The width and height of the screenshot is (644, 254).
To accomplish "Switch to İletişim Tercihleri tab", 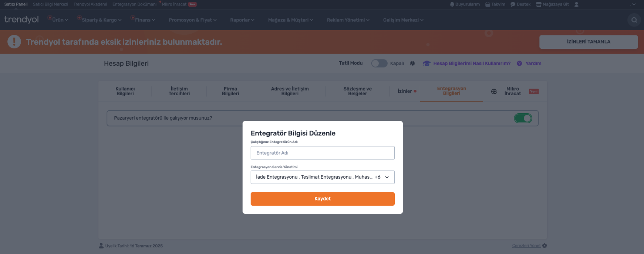I will click(x=179, y=91).
